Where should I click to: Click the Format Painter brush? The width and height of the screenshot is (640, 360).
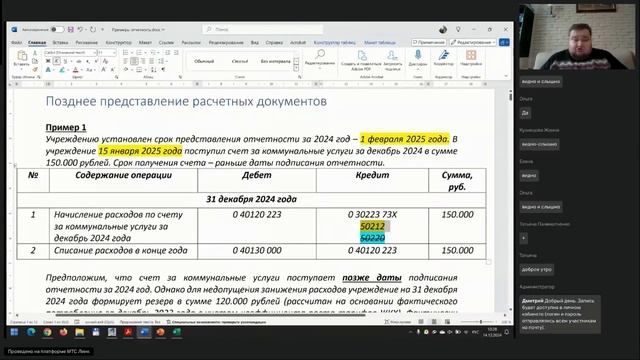pyautogui.click(x=35, y=69)
